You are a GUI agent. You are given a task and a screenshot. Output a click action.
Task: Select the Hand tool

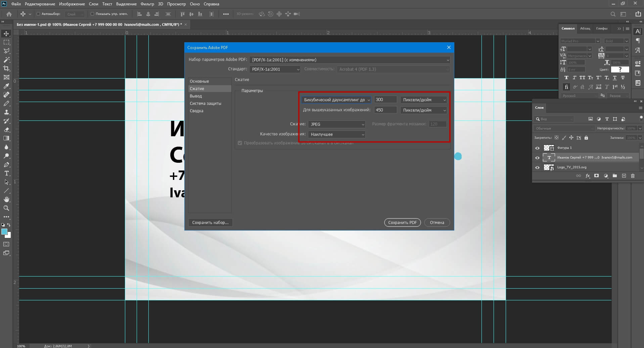coord(6,199)
